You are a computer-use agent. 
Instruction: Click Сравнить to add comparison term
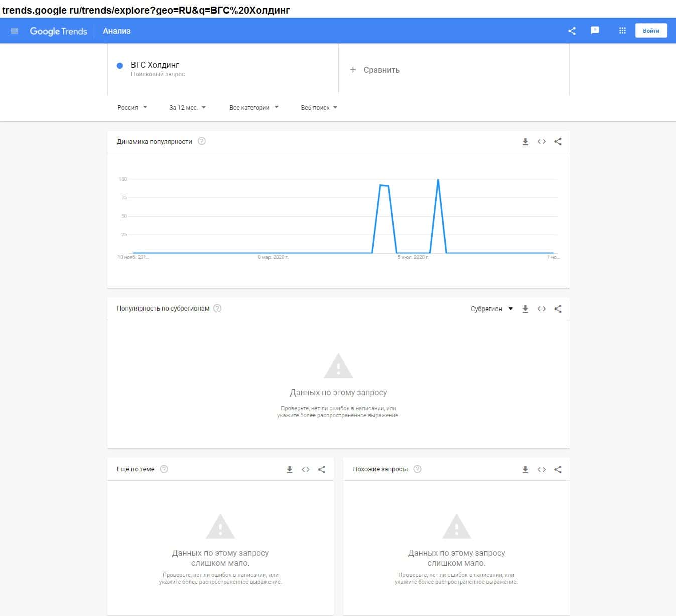(375, 70)
